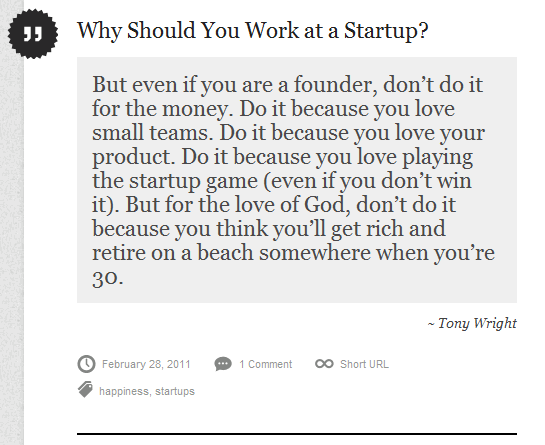The height and width of the screenshot is (445, 545).
Task: Click the quote post-type badge icon
Action: click(x=33, y=34)
